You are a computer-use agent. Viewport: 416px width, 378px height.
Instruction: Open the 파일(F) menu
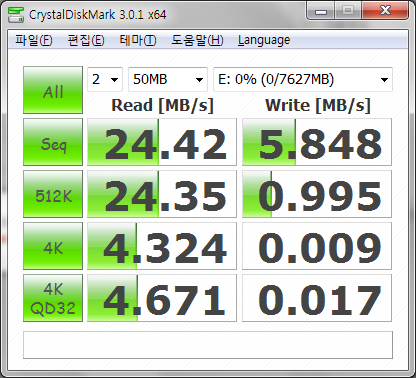33,40
